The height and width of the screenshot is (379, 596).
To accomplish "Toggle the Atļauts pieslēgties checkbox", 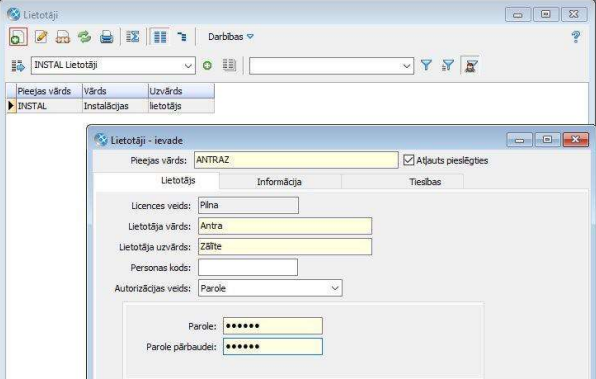I will tap(408, 160).
